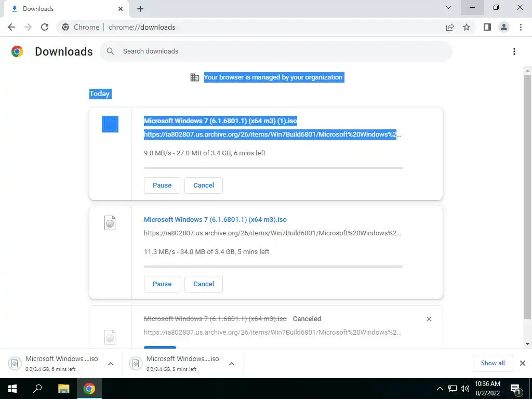Select the Downloads browser tab
The width and height of the screenshot is (532, 399).
(x=66, y=9)
